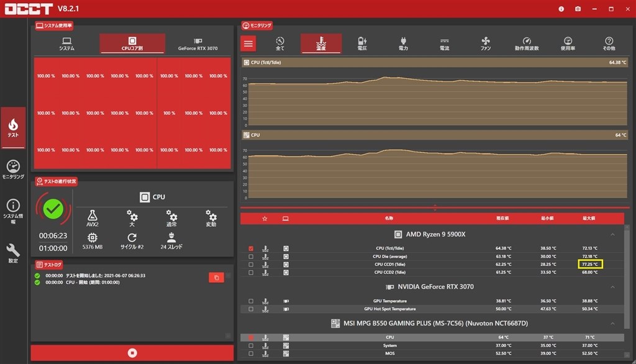Collapse the AMD Ryzen 9 5900X group
The image size is (636, 364).
(612, 235)
